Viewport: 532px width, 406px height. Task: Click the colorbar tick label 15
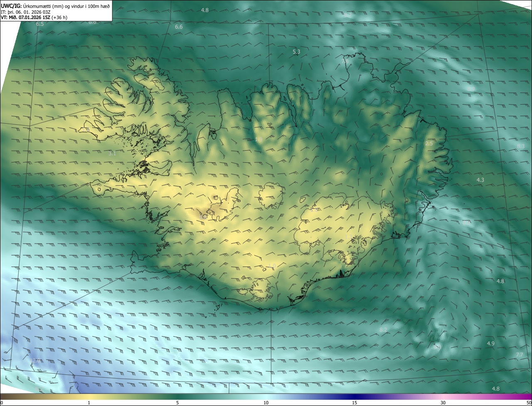(355, 403)
